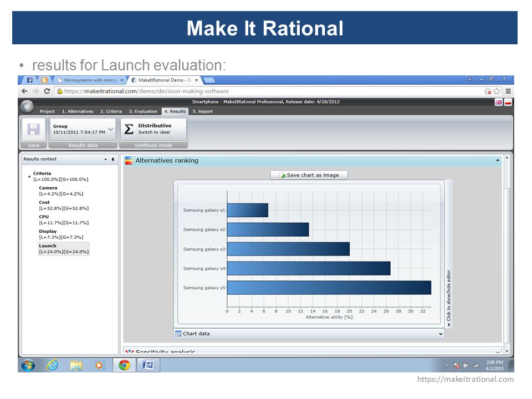The height and width of the screenshot is (399, 532).
Task: Show hidden system tray icons
Action: click(x=447, y=366)
